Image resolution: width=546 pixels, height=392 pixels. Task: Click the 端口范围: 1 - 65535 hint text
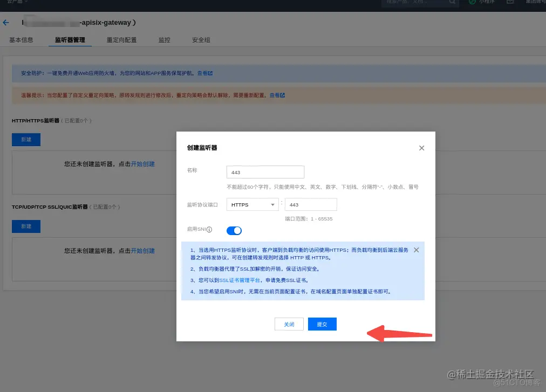(x=309, y=218)
